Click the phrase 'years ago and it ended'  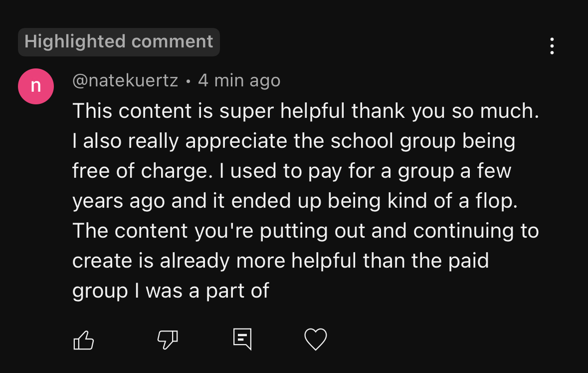click(182, 201)
